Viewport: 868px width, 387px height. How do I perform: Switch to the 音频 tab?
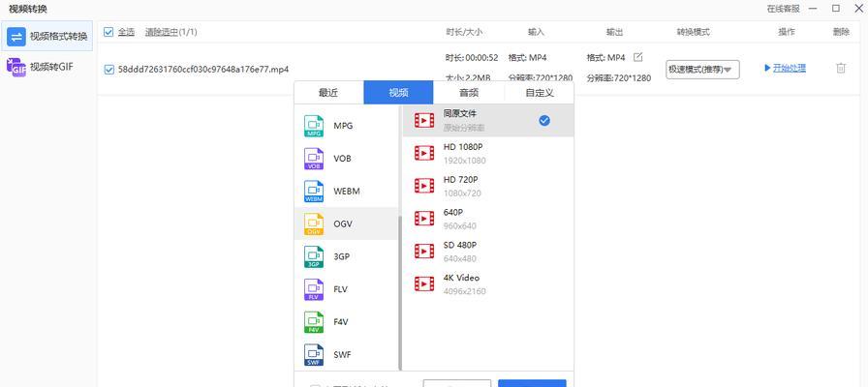point(469,93)
